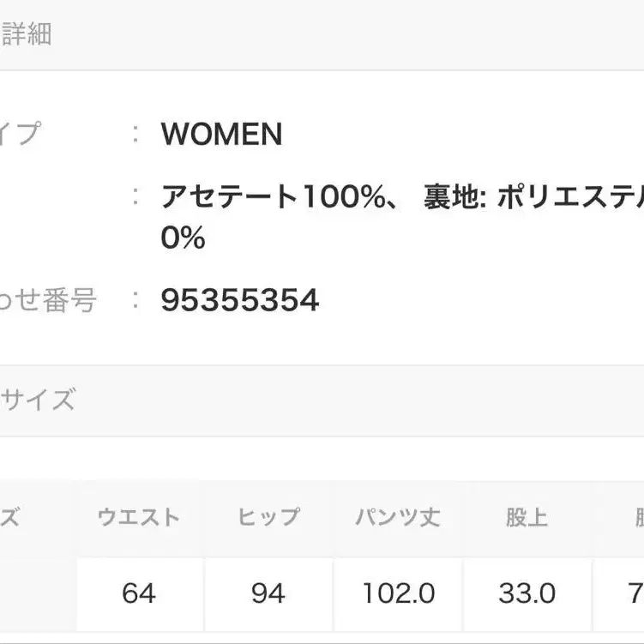Click the partially visible イプ type label
Screen dimensions: 644x644
[x=21, y=134]
